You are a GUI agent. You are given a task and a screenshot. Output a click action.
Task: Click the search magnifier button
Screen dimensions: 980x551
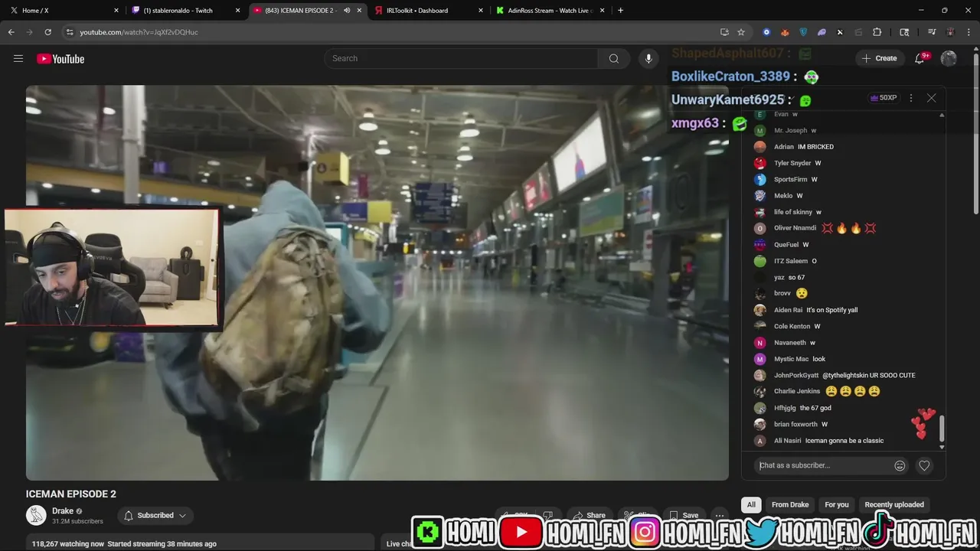pyautogui.click(x=613, y=58)
